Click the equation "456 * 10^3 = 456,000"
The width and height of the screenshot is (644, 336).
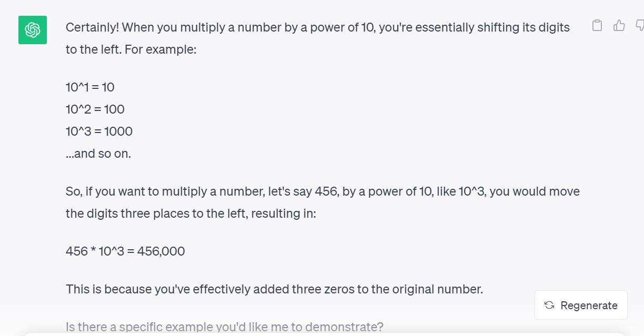click(125, 251)
